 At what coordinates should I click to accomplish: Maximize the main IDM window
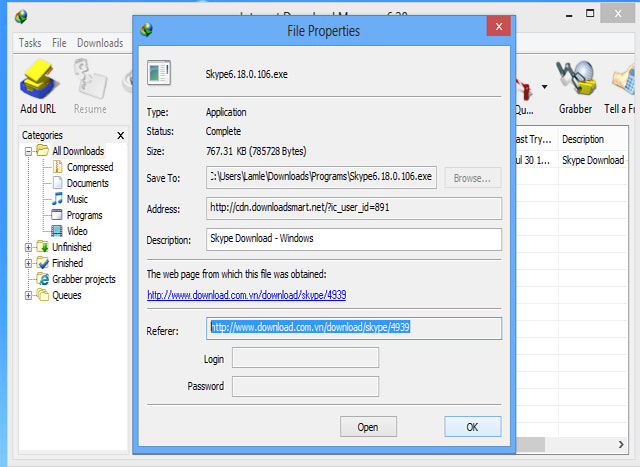[x=590, y=13]
